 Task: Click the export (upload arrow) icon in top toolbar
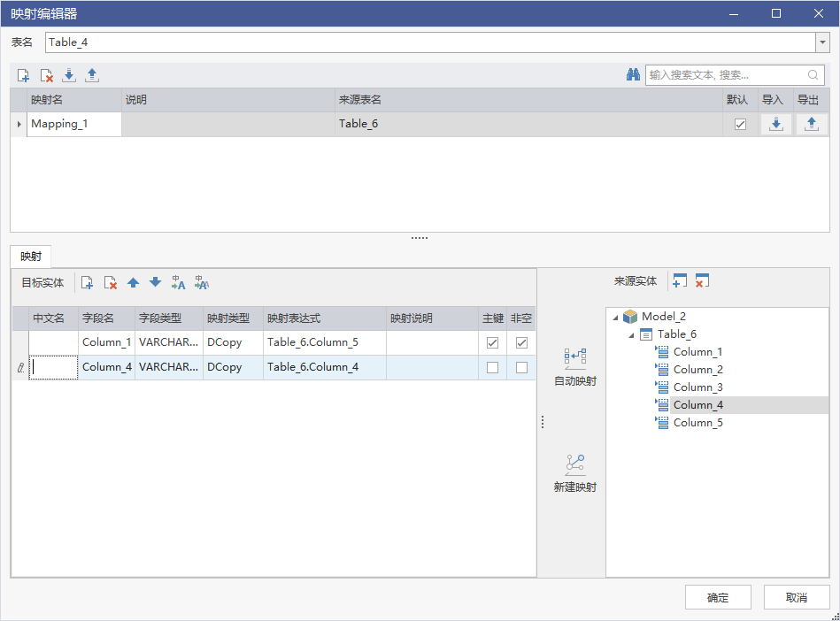(x=92, y=75)
